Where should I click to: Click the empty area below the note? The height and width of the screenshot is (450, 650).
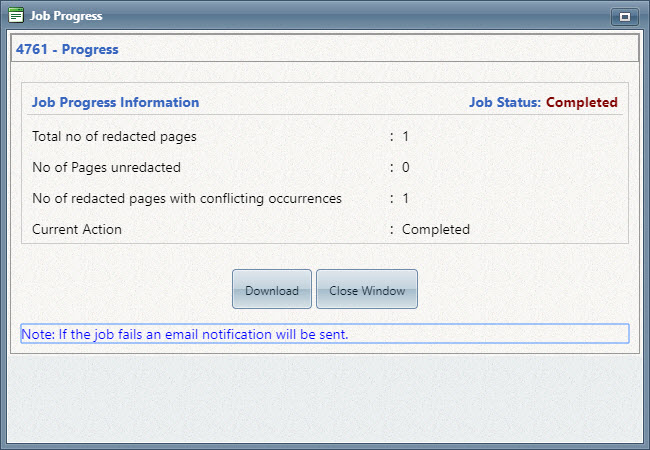(325, 399)
